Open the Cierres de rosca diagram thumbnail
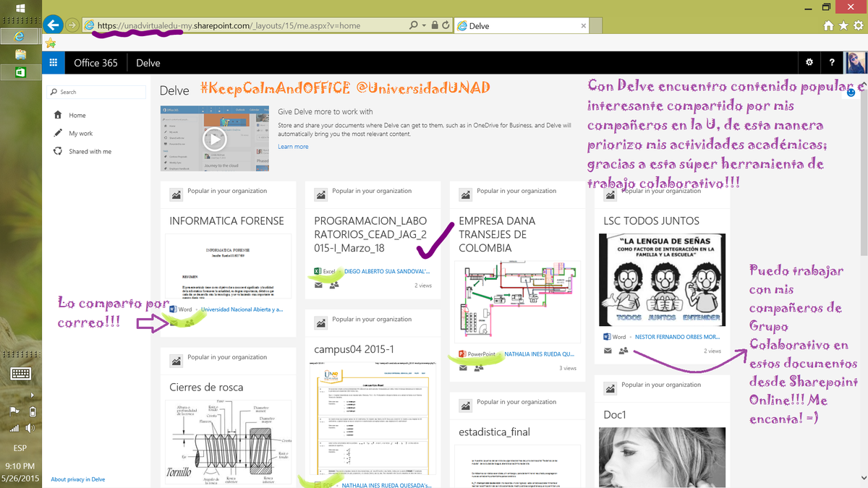The height and width of the screenshot is (488, 868). 229,442
